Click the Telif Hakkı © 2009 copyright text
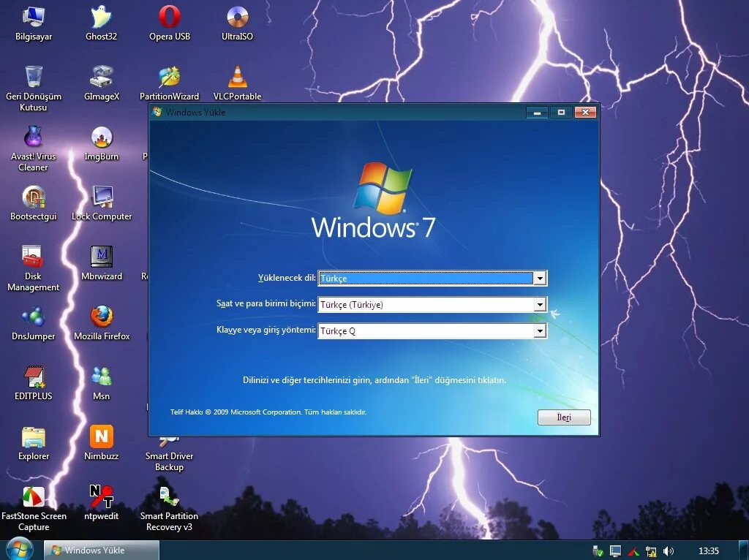749x560 pixels. [x=268, y=412]
